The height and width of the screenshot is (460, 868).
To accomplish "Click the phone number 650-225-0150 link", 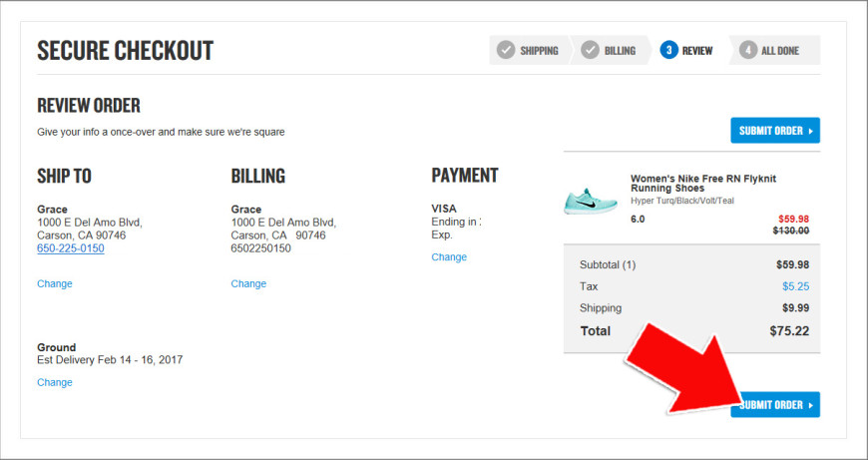I will [x=70, y=248].
